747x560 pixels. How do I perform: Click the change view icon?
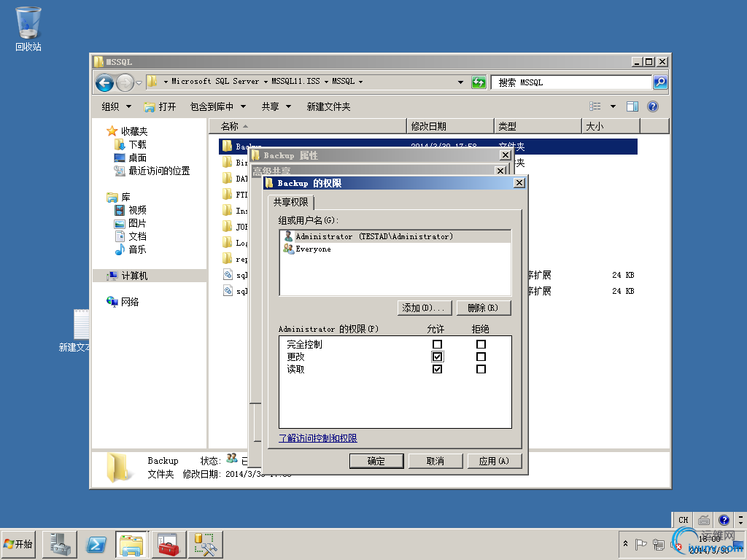[595, 106]
